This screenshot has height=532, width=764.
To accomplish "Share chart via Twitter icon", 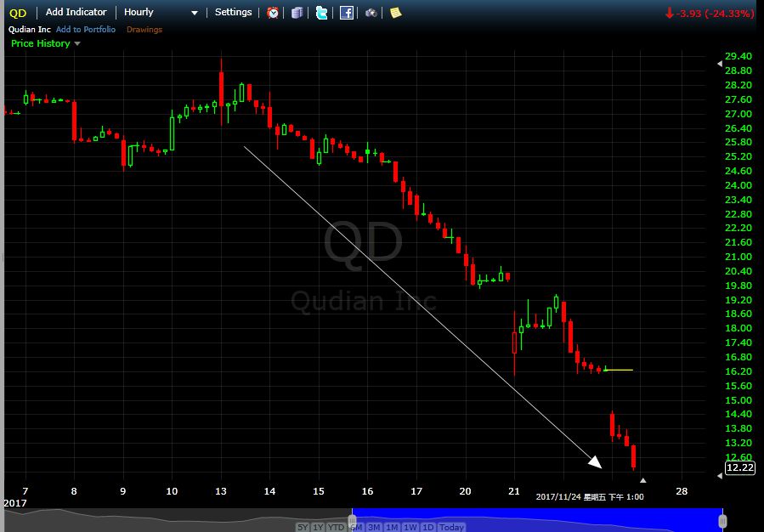I will 321,13.
